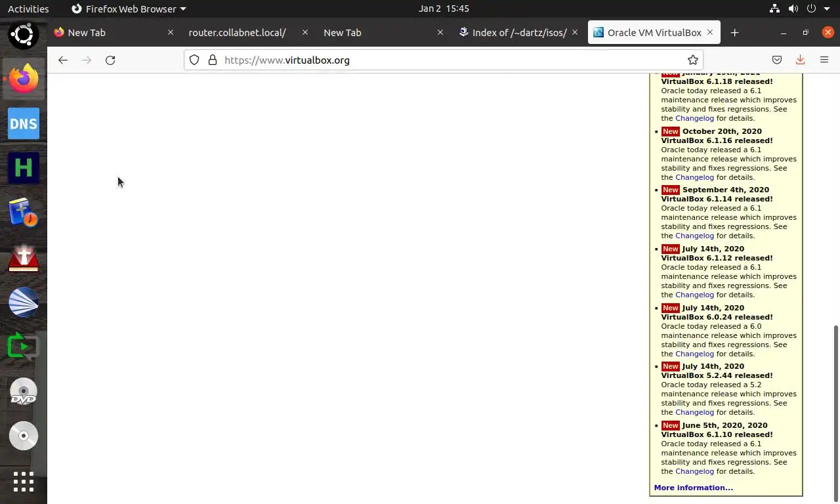Close the second New Tab tab

(x=440, y=32)
